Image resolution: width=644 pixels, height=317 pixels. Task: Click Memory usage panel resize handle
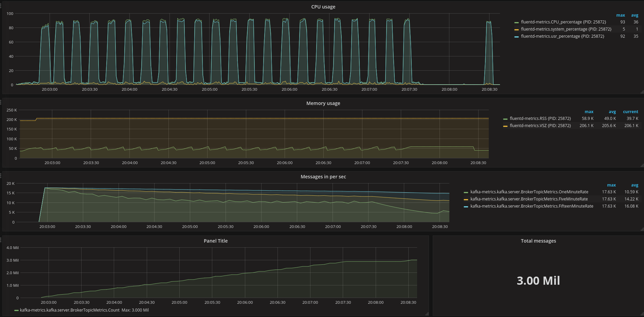(642, 165)
